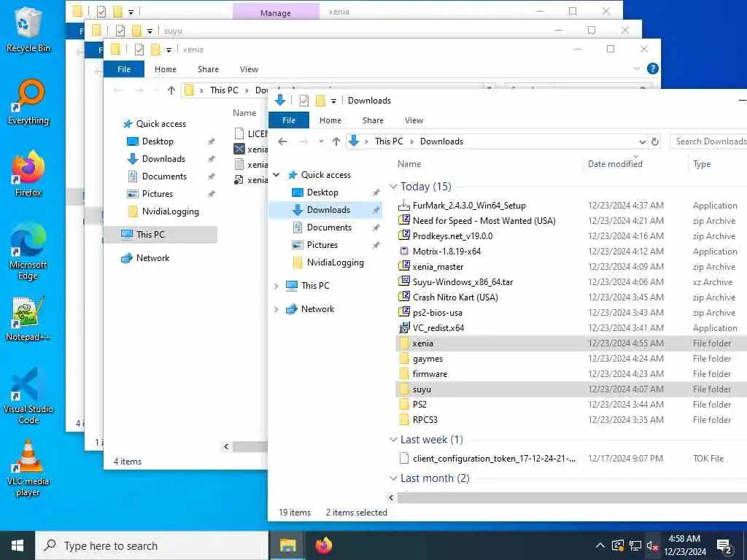Viewport: 747px width, 560px height.
Task: Sort by Date modified column header
Action: [x=614, y=164]
